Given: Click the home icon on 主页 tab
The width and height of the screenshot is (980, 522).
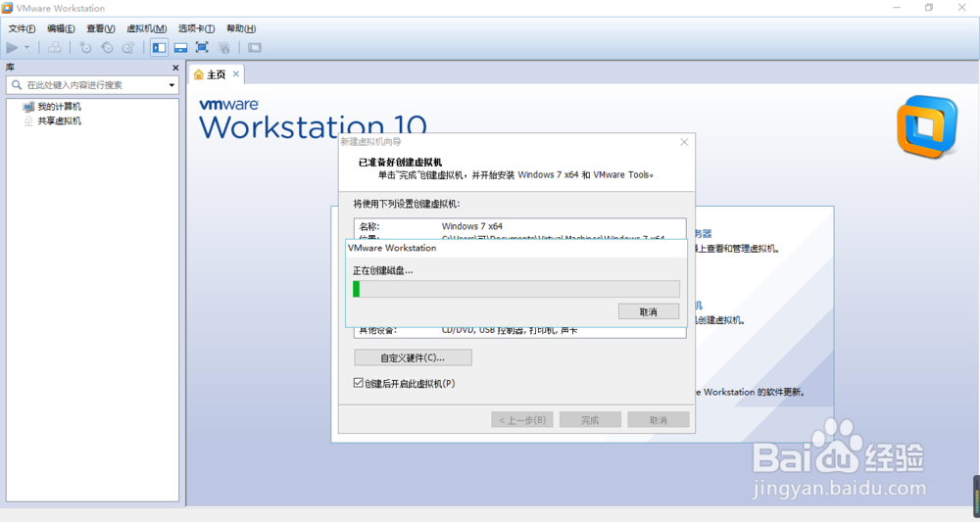Looking at the screenshot, I should [199, 75].
